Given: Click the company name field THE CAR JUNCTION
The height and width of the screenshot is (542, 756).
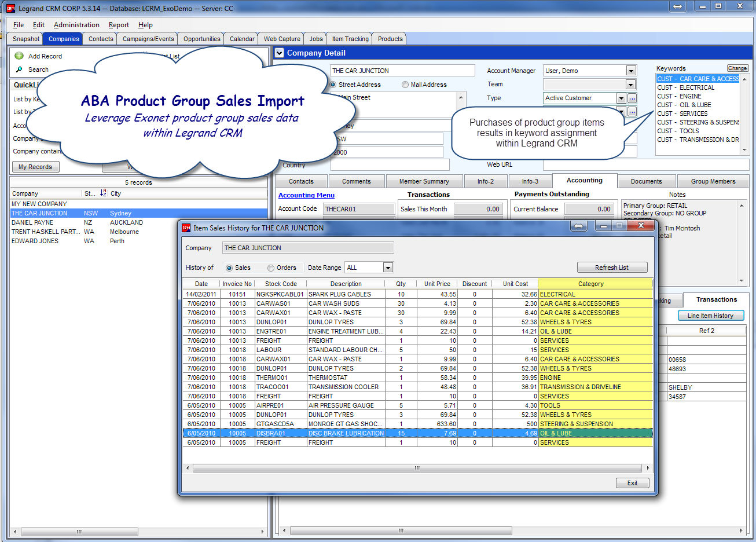Looking at the screenshot, I should click(x=402, y=71).
